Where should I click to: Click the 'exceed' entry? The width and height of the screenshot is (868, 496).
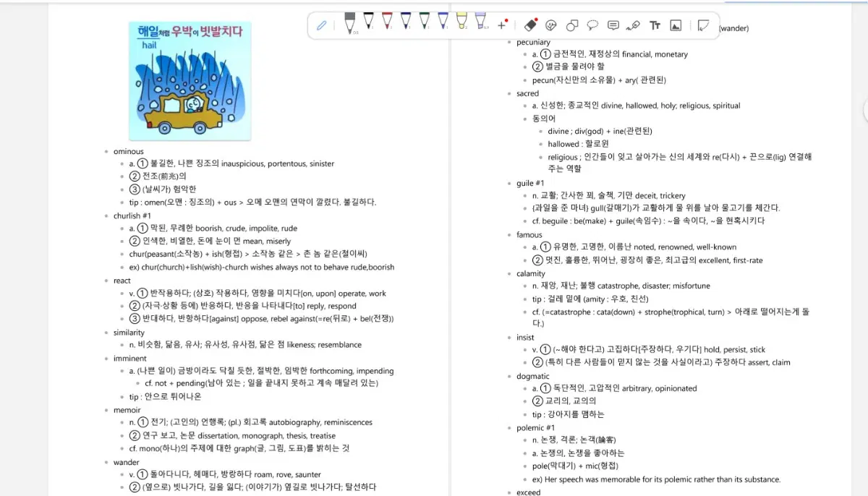click(x=529, y=492)
